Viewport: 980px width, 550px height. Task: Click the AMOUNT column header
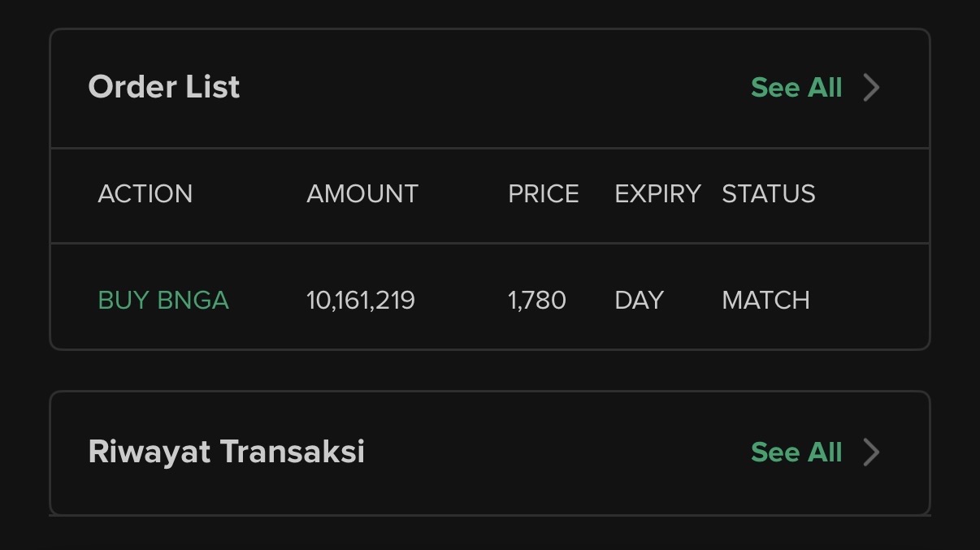362,194
